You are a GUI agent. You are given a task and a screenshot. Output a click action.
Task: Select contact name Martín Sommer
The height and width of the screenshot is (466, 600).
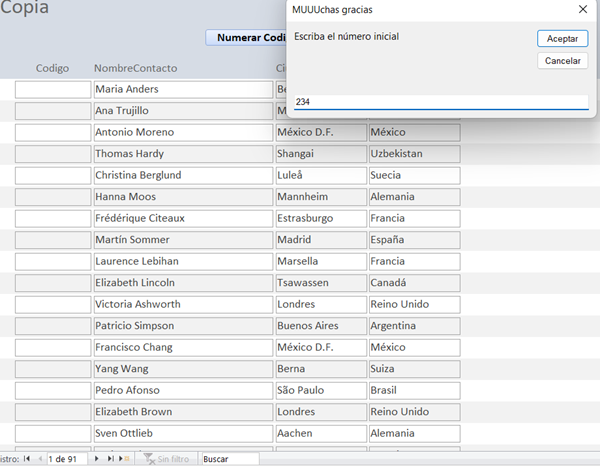pyautogui.click(x=183, y=240)
